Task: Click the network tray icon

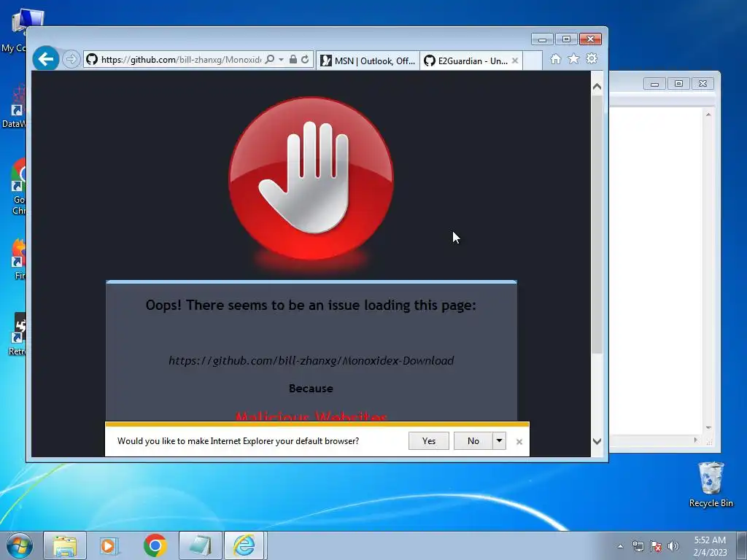Action: point(638,546)
